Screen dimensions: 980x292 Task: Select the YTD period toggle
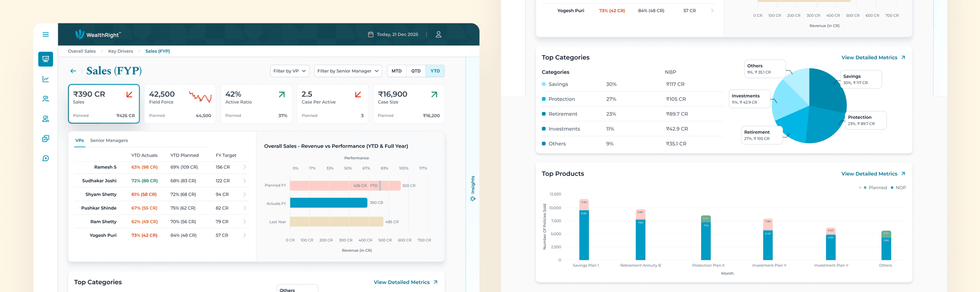point(435,71)
